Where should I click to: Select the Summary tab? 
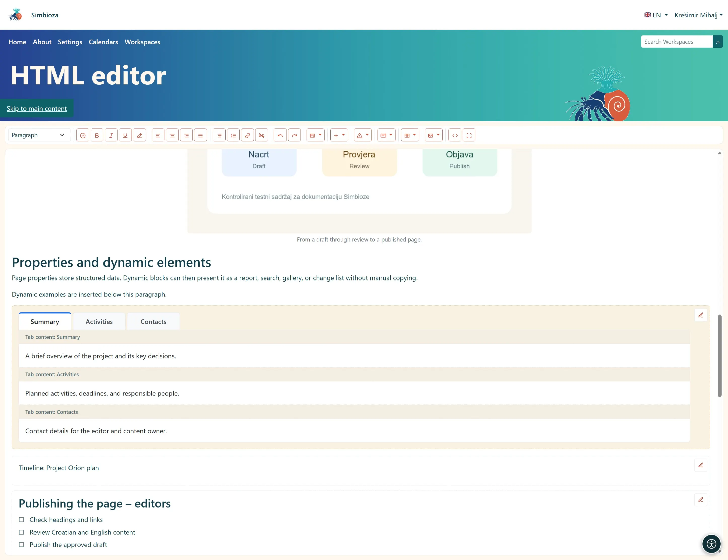(x=45, y=322)
